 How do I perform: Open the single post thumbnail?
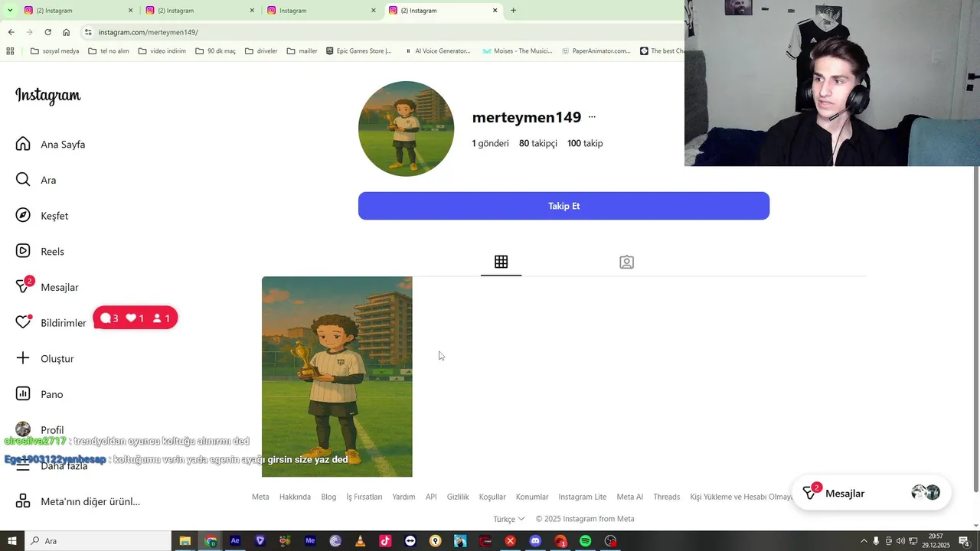[x=337, y=377]
